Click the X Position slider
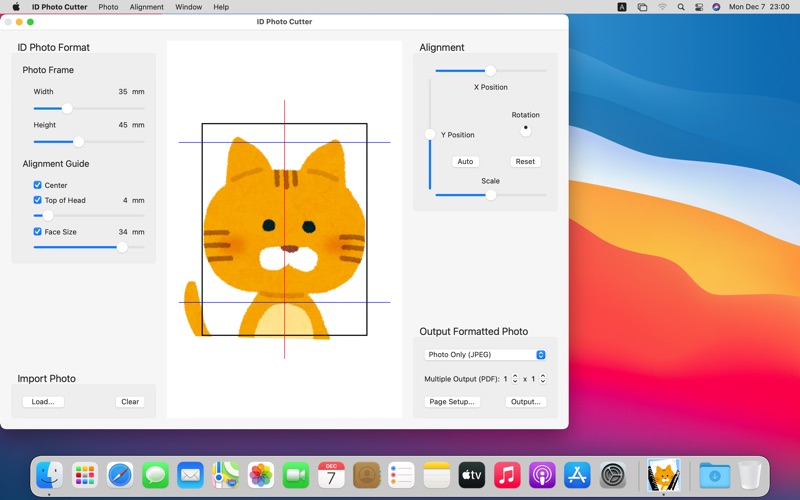 click(x=490, y=70)
